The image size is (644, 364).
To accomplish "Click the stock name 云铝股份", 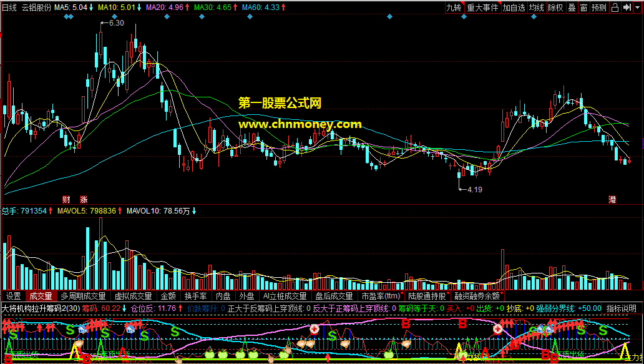I will (x=37, y=7).
